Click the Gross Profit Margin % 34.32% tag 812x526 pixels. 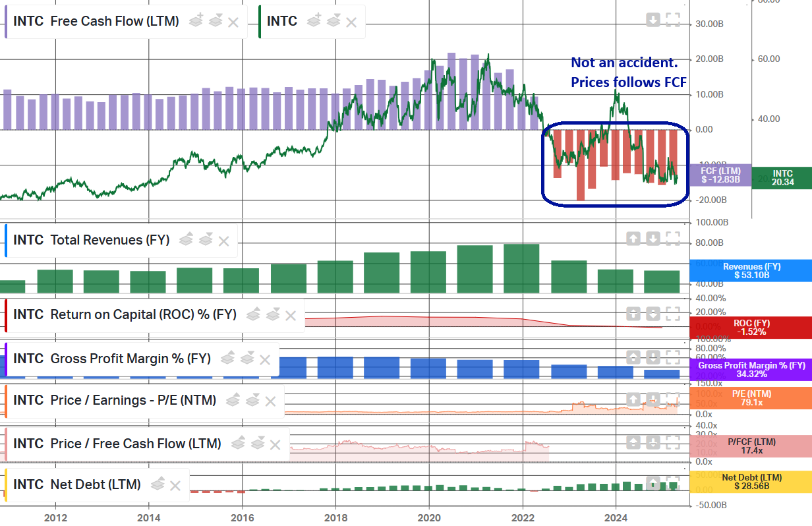[751, 369]
